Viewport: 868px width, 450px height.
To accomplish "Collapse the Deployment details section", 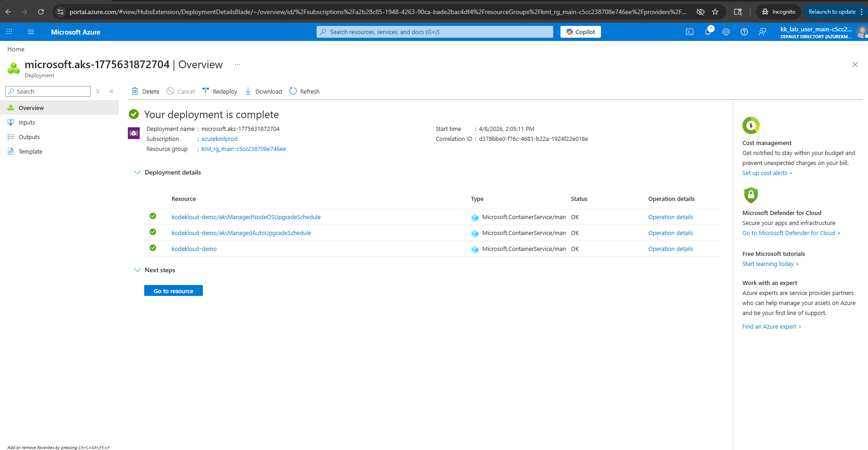I will (137, 172).
